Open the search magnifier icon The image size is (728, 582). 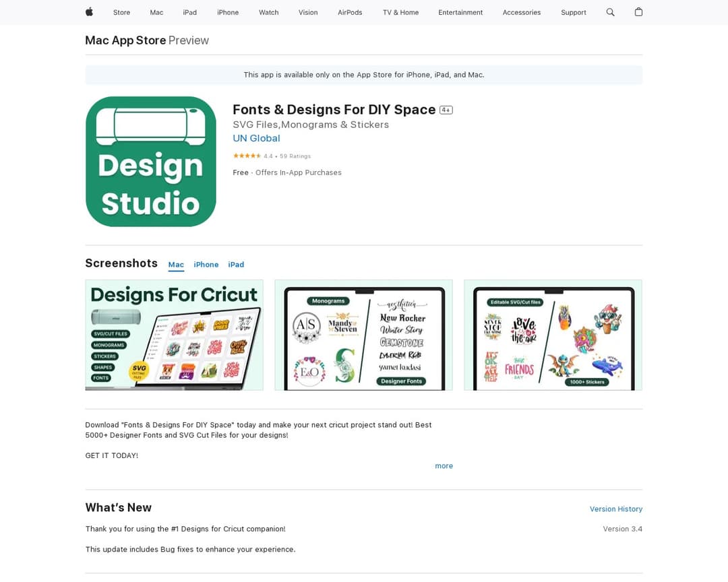pyautogui.click(x=610, y=12)
